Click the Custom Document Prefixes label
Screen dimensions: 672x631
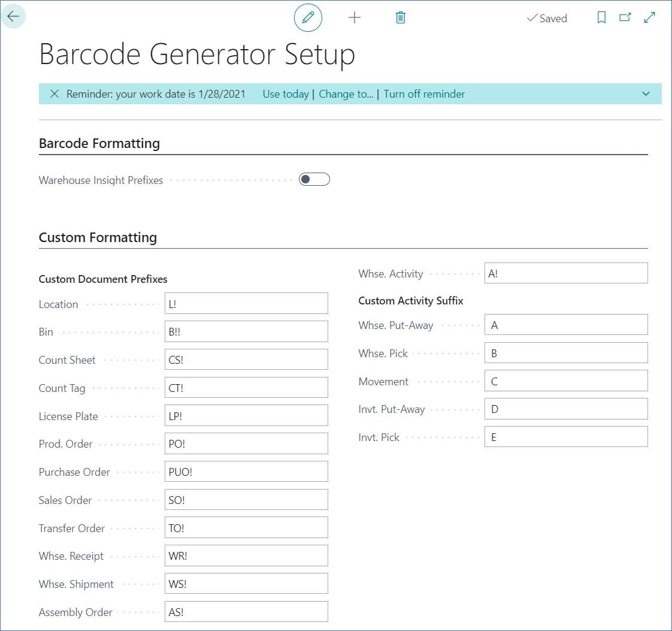pos(103,279)
